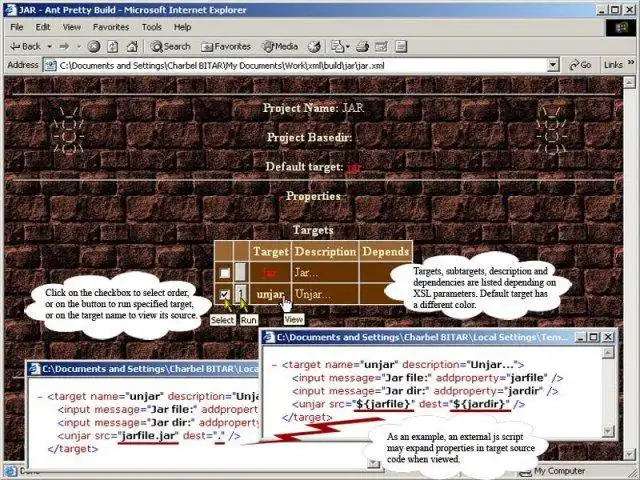Screen dimensions: 640x480
Task: Click the Refresh page icon
Action: [113, 47]
